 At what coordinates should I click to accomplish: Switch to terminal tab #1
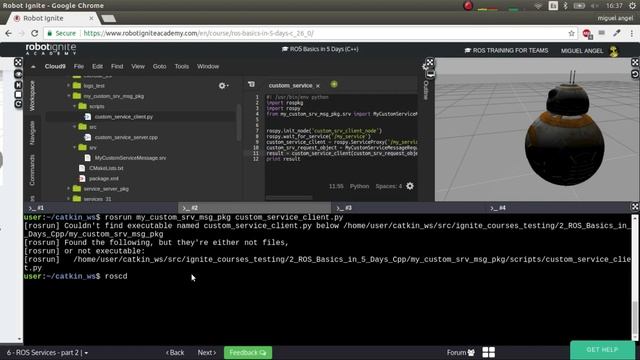(x=100, y=208)
